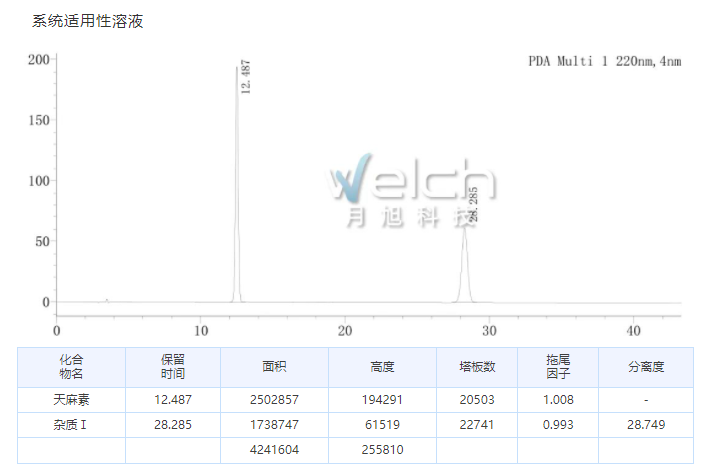The height and width of the screenshot is (469, 703).
Task: Select the 杂质 I compound cell
Action: tap(70, 425)
